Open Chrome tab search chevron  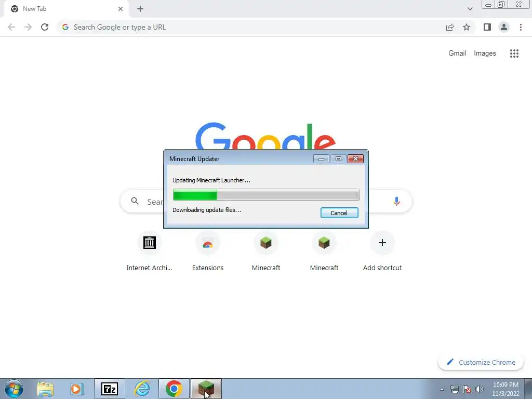(x=470, y=9)
